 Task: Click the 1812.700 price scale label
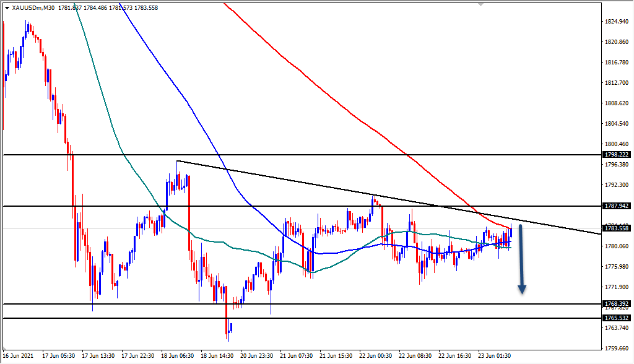617,82
